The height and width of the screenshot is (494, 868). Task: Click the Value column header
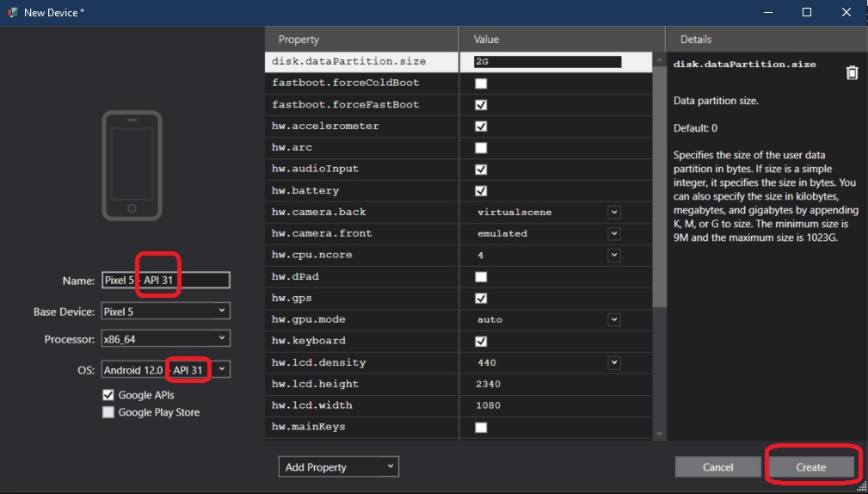[x=562, y=40]
